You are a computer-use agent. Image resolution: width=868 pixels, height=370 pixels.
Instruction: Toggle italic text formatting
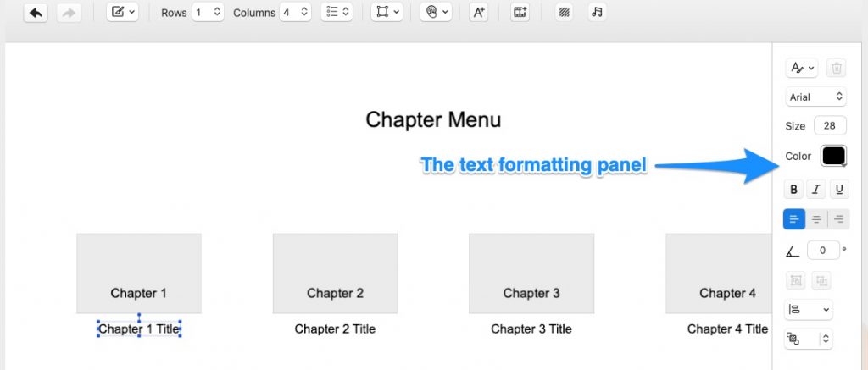(x=816, y=190)
